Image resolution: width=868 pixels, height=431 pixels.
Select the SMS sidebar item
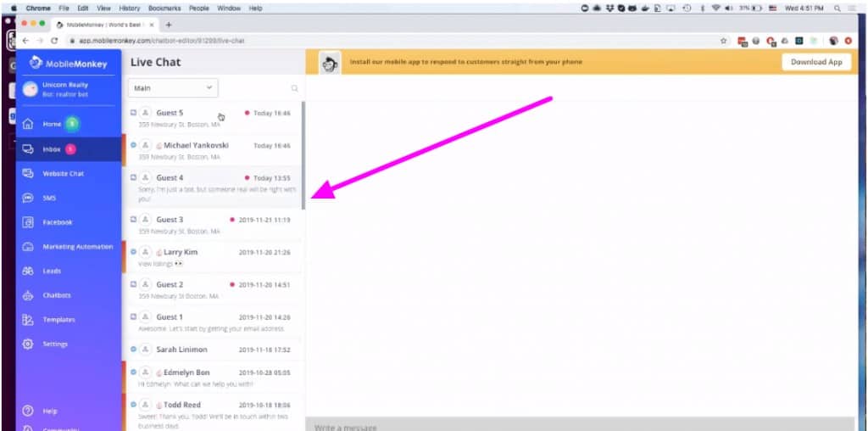click(49, 198)
